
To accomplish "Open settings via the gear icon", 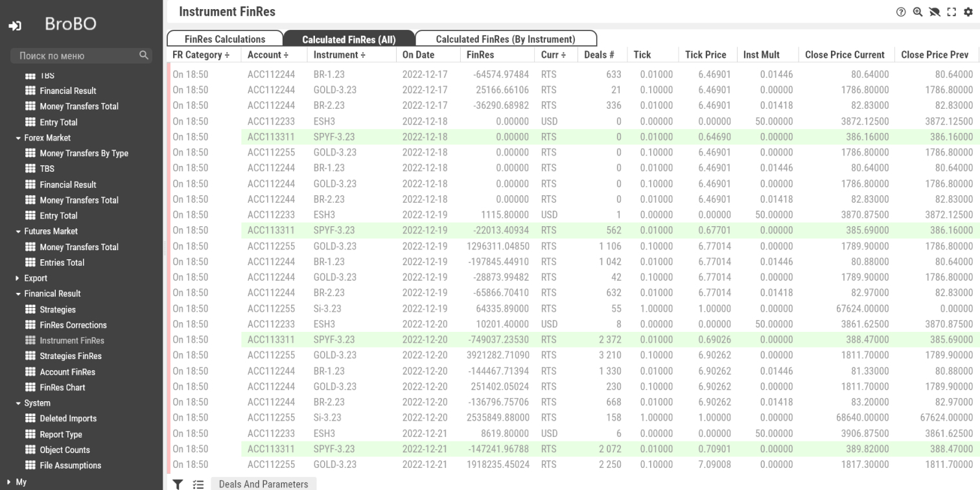I will click(x=968, y=12).
